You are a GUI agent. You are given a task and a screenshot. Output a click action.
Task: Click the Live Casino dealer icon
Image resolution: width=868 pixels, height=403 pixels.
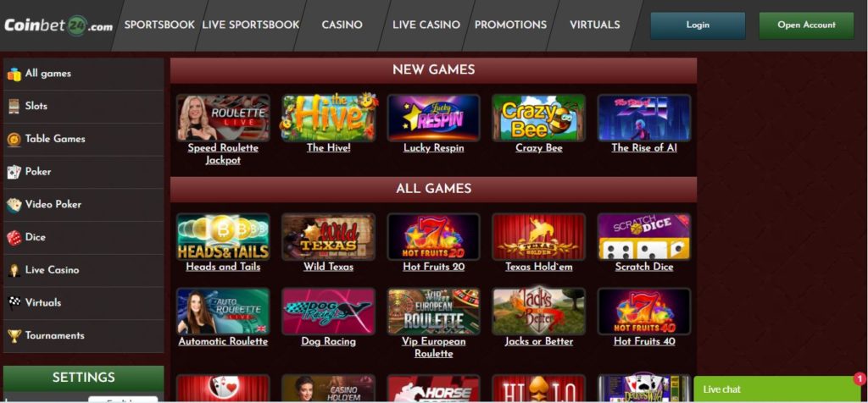tap(14, 270)
